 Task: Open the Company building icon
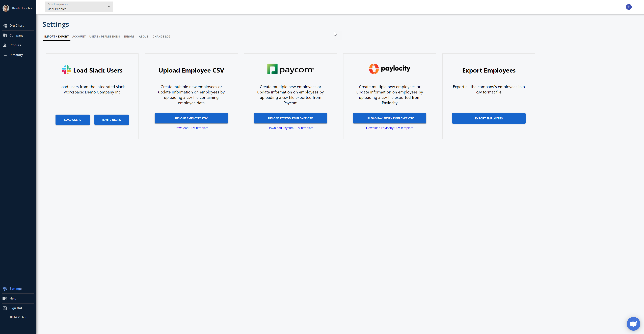(5, 36)
